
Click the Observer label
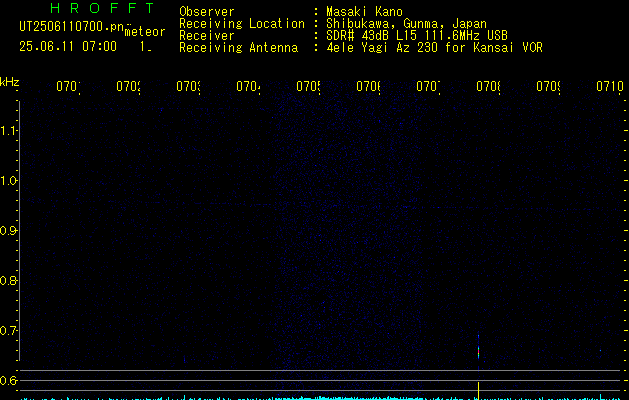(207, 12)
